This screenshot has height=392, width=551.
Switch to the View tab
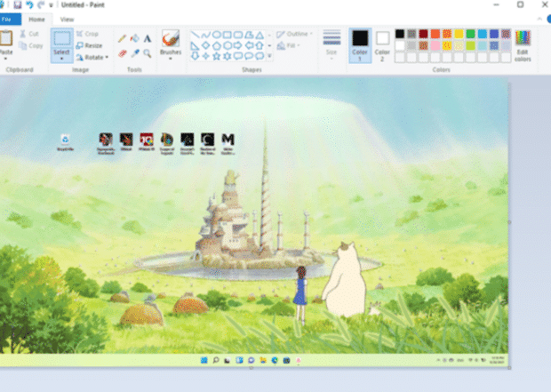click(67, 20)
